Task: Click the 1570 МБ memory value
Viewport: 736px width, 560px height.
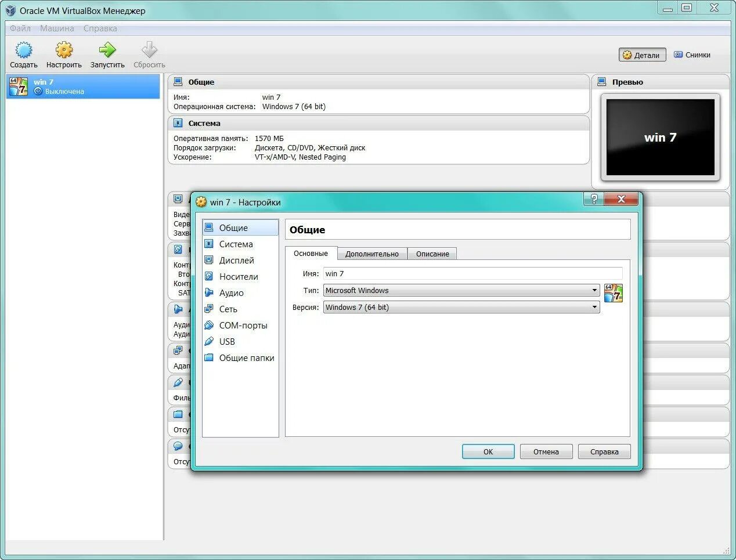Action: tap(269, 139)
